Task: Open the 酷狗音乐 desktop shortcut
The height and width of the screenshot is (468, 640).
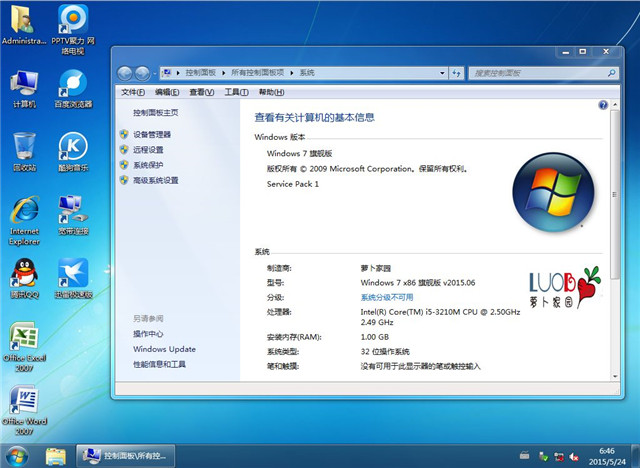Action: (73, 148)
